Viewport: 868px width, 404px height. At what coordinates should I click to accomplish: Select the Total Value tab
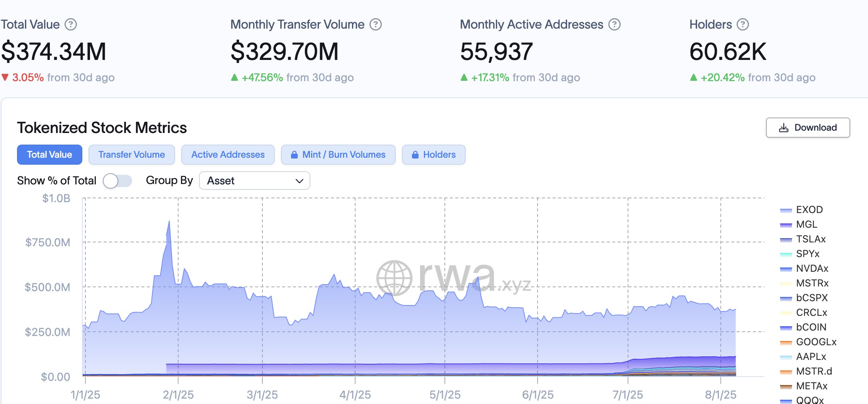49,155
